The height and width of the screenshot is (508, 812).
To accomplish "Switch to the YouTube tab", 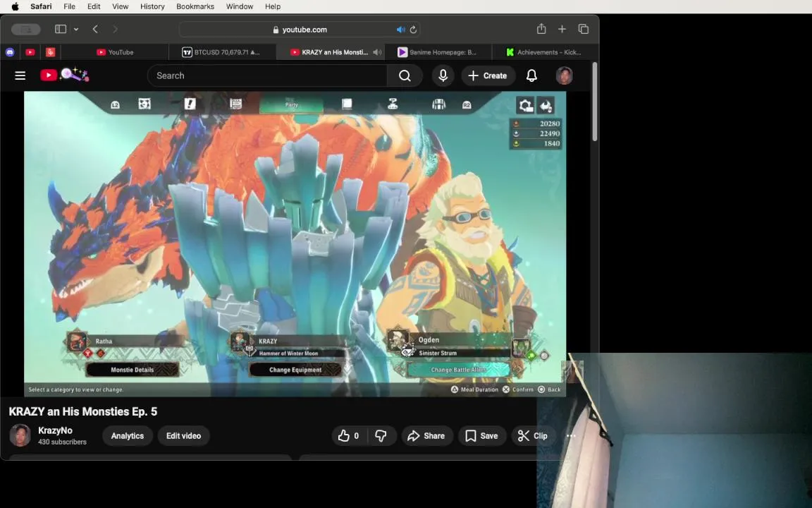I will pos(115,52).
